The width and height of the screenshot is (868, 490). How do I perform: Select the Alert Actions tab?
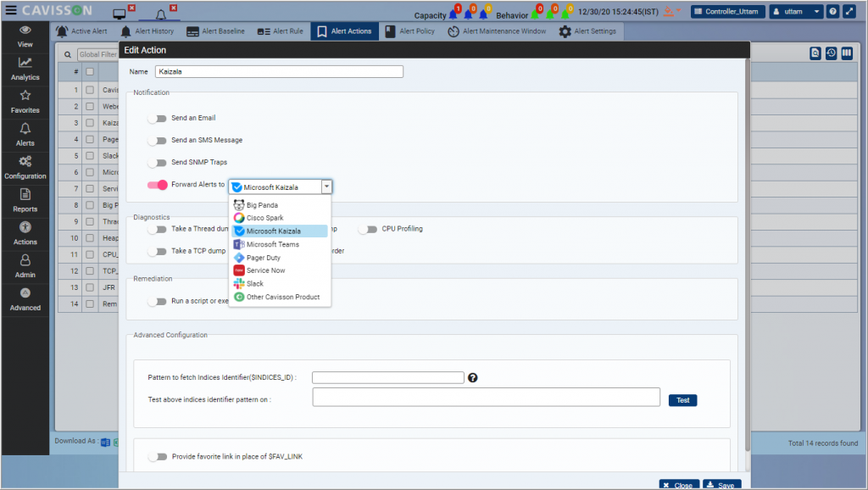(x=344, y=31)
